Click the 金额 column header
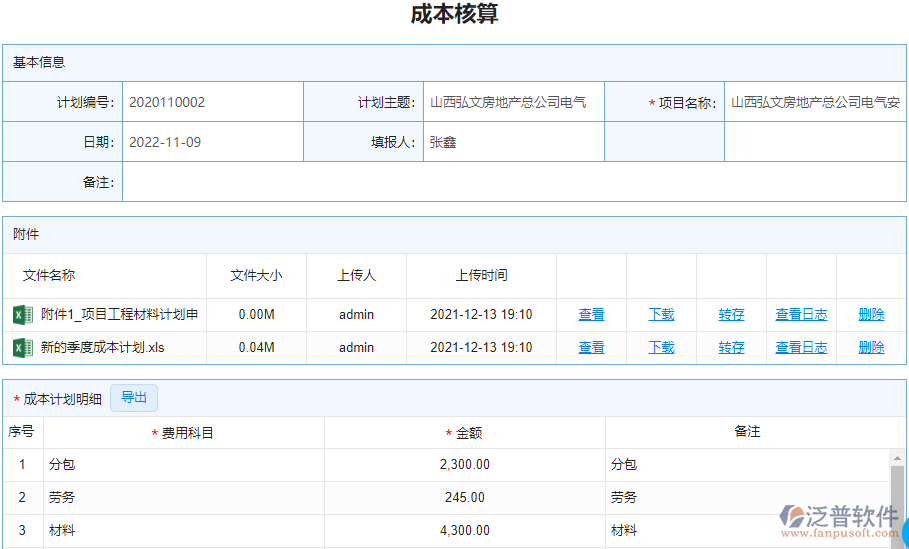This screenshot has height=549, width=909. (x=464, y=433)
